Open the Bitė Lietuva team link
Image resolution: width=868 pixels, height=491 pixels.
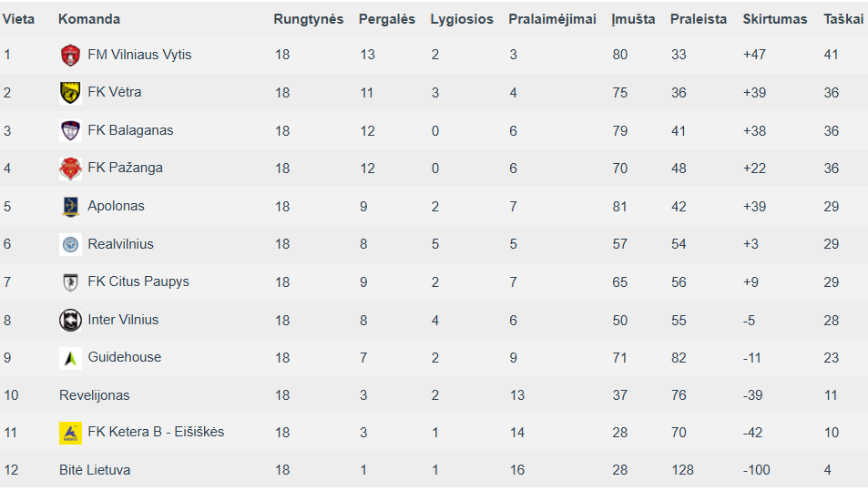95,470
